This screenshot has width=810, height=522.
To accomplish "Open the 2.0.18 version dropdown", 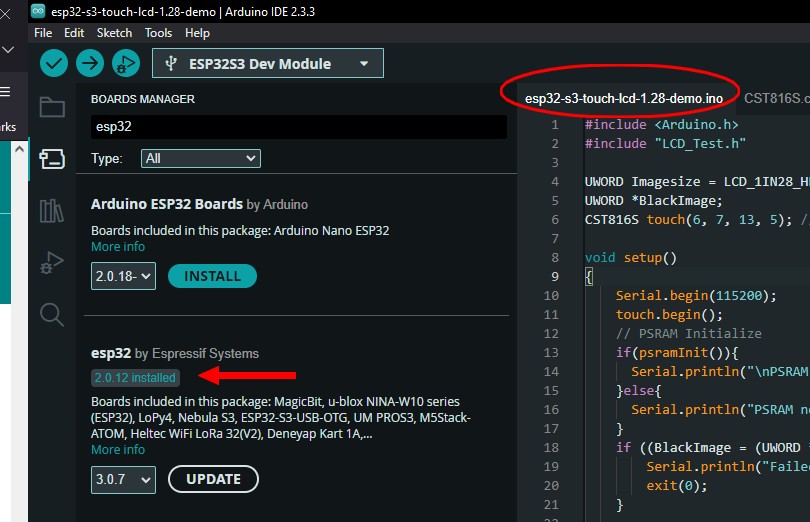I will pyautogui.click(x=123, y=276).
